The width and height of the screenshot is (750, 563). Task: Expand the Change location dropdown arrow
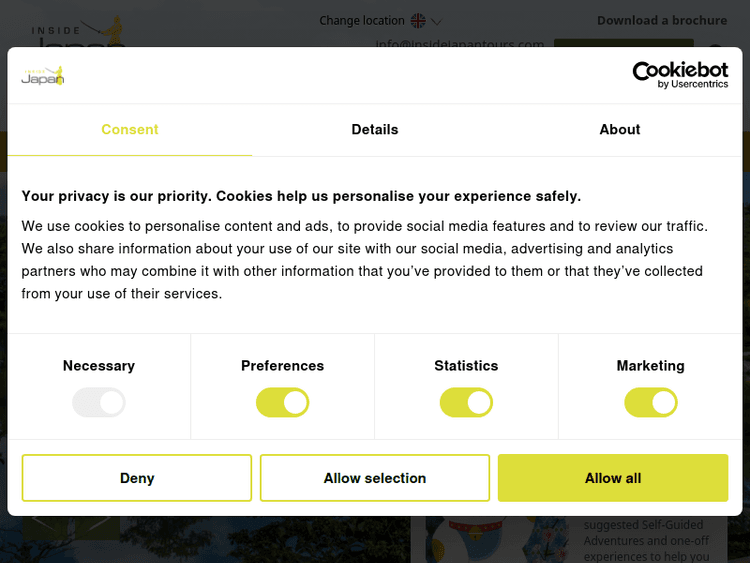click(x=437, y=21)
